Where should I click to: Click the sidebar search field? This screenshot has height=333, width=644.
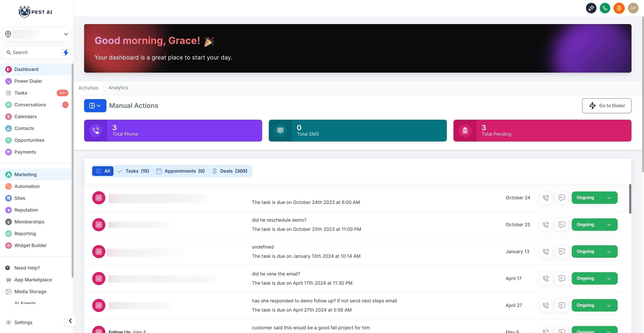point(37,53)
